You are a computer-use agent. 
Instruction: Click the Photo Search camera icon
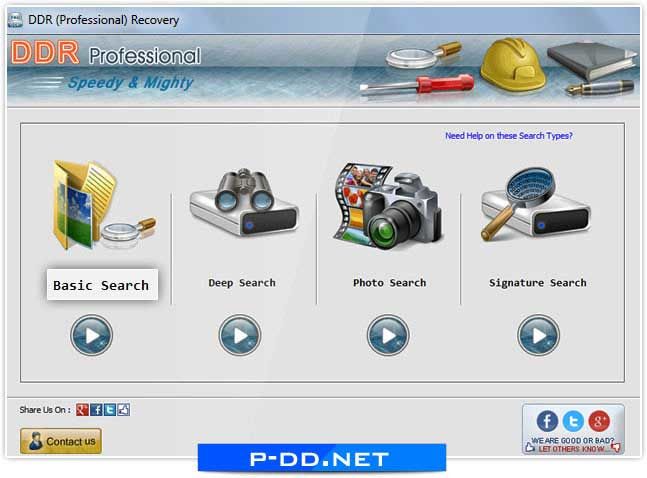click(388, 206)
